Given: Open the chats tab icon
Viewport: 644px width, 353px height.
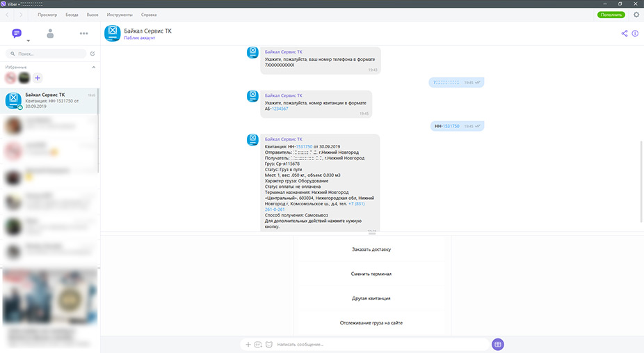Looking at the screenshot, I should point(17,33).
